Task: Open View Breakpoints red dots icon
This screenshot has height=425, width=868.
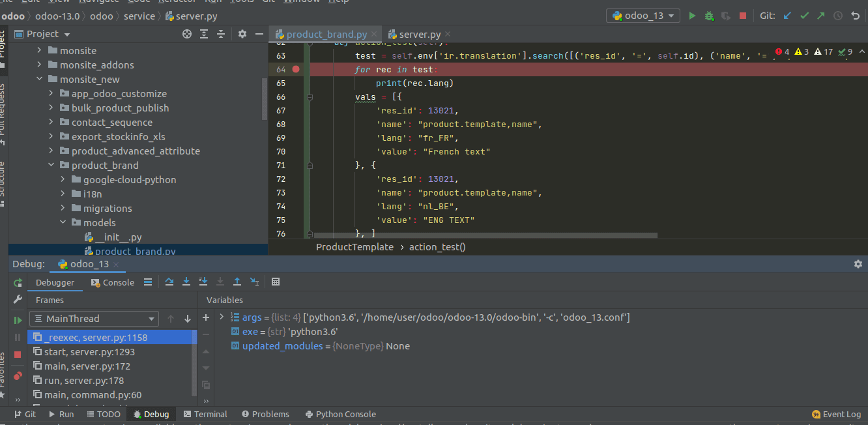Action: click(18, 375)
